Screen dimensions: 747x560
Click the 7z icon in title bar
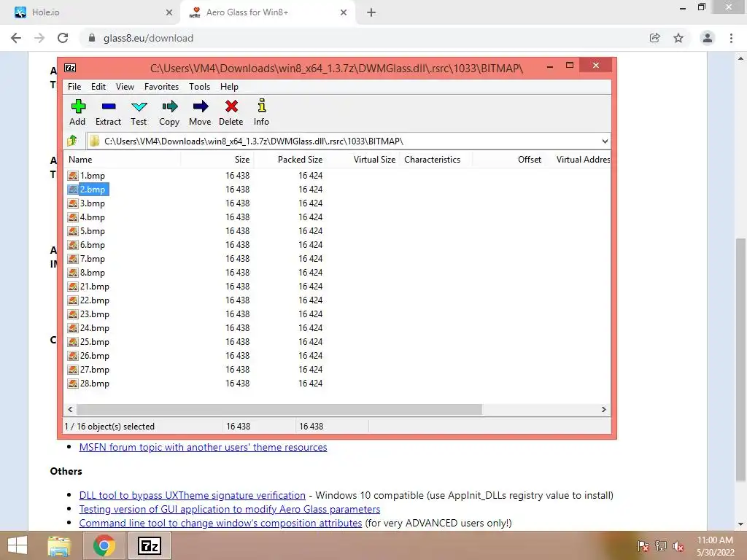70,68
